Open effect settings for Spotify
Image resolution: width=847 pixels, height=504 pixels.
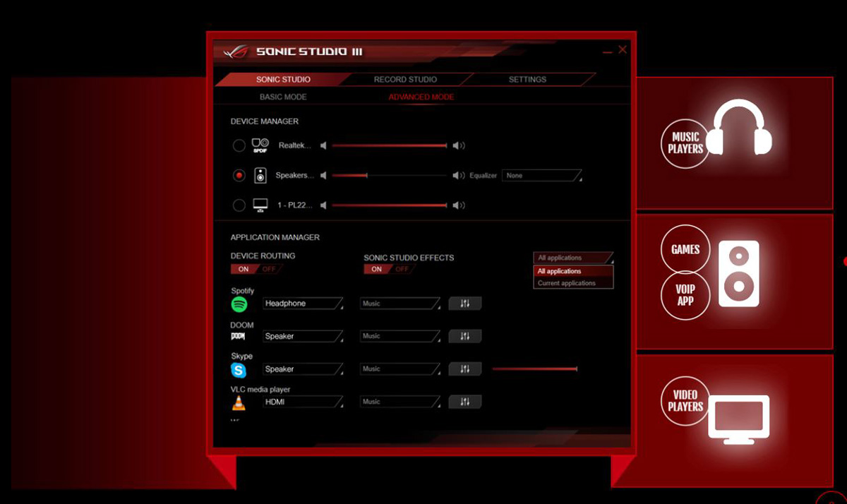tap(465, 304)
